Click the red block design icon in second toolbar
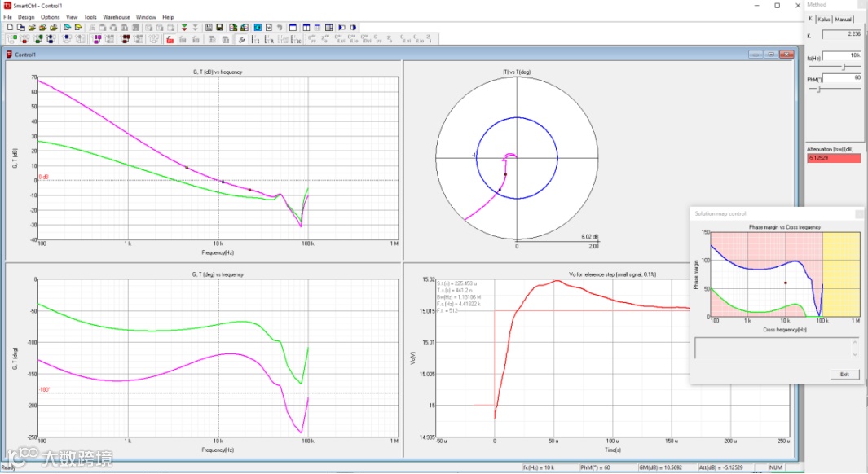The width and height of the screenshot is (868, 474). (x=25, y=39)
